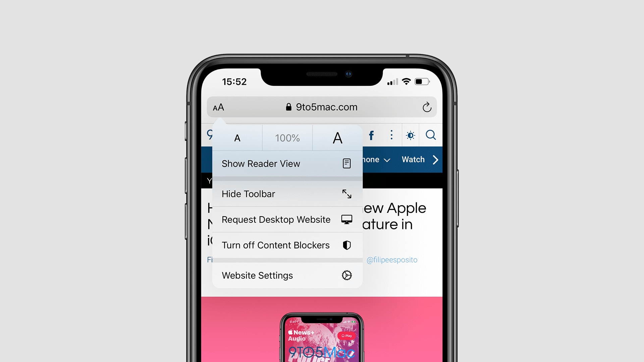Expand the AA font size menu
The height and width of the screenshot is (362, 644).
[218, 107]
